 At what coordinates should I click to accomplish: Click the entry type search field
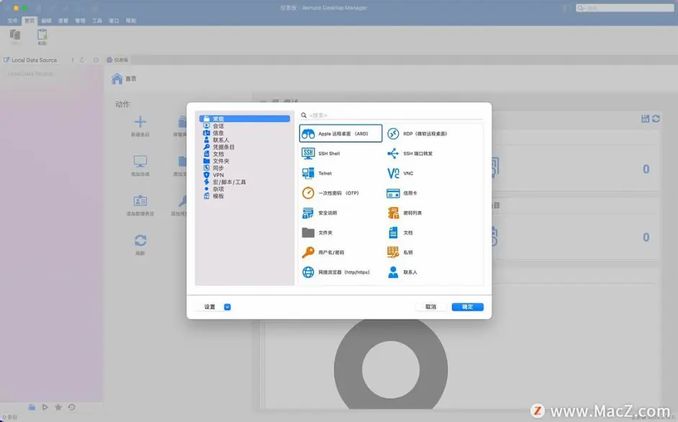point(391,115)
